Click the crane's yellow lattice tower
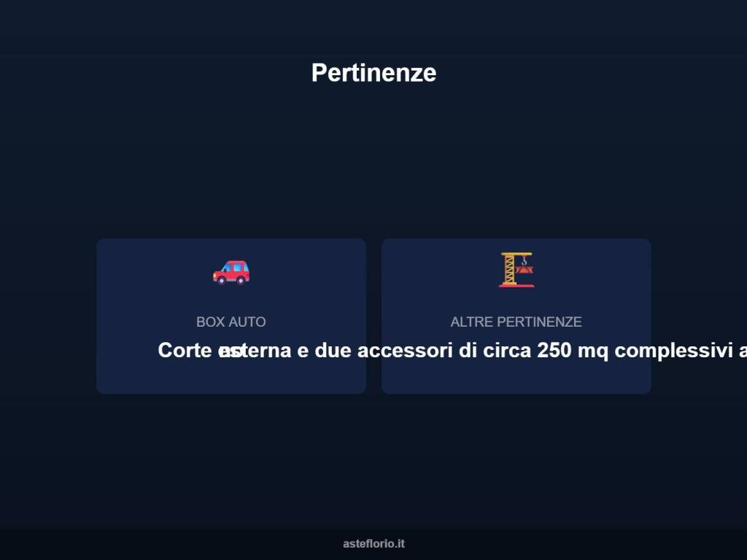 tap(509, 270)
